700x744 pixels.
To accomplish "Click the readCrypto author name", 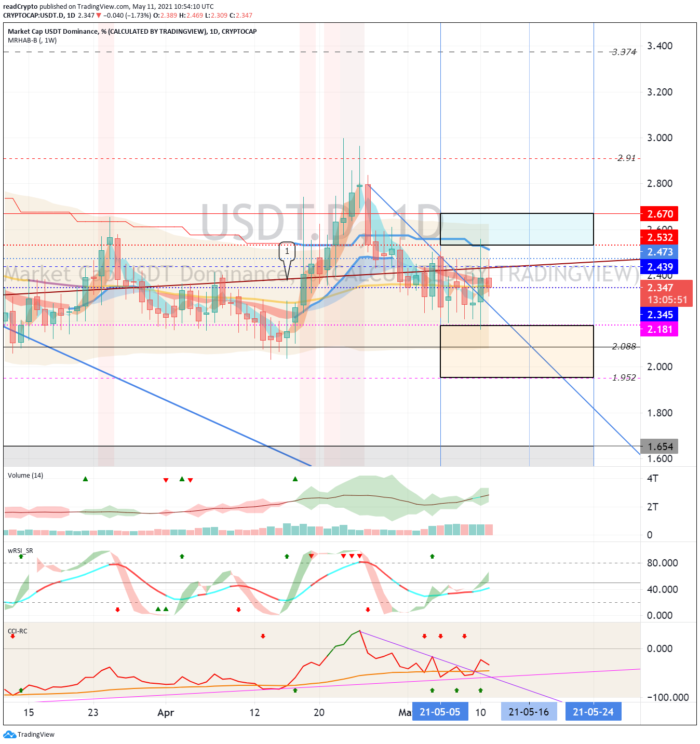I will 20,7.
